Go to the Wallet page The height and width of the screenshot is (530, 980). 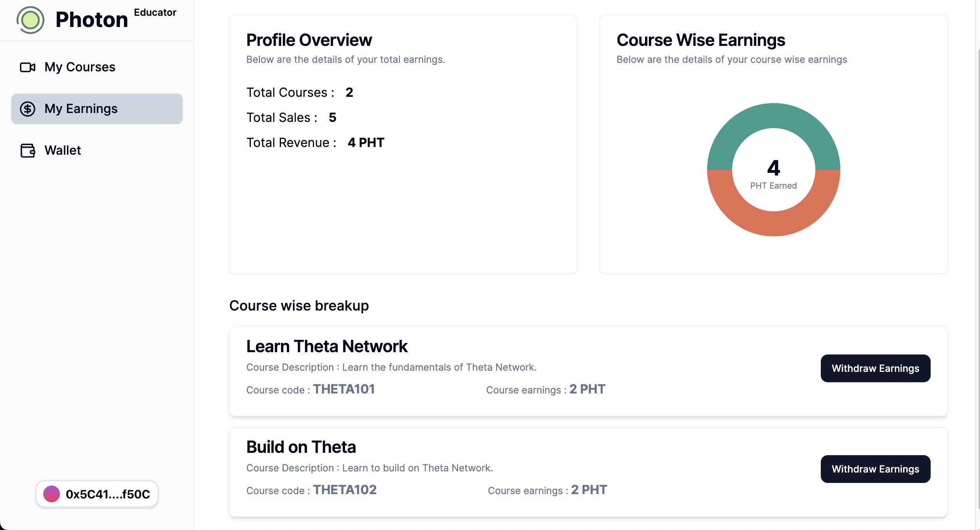coord(62,150)
